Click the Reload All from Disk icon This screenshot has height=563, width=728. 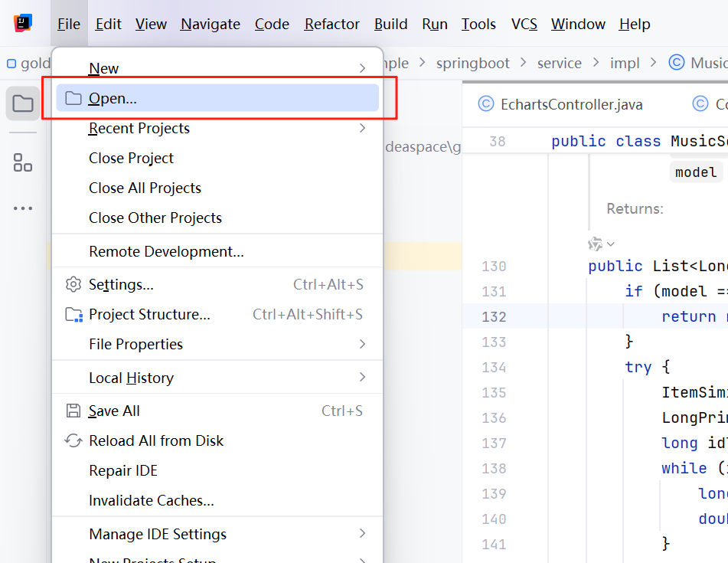[x=73, y=441]
